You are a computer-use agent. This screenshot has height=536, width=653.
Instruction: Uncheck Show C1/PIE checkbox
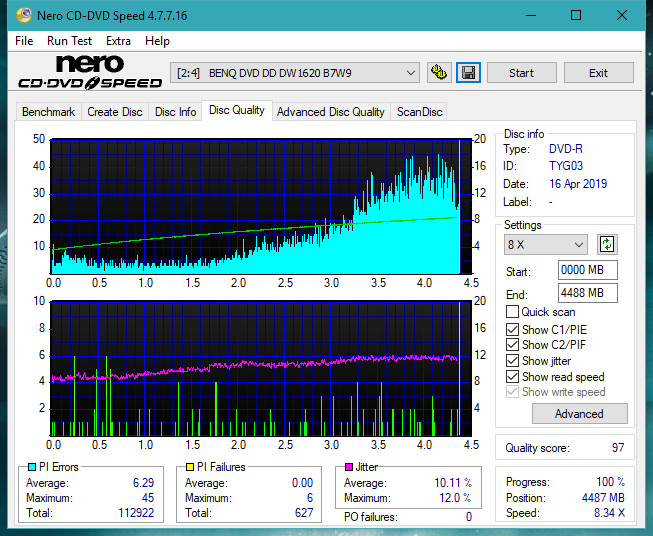[512, 329]
